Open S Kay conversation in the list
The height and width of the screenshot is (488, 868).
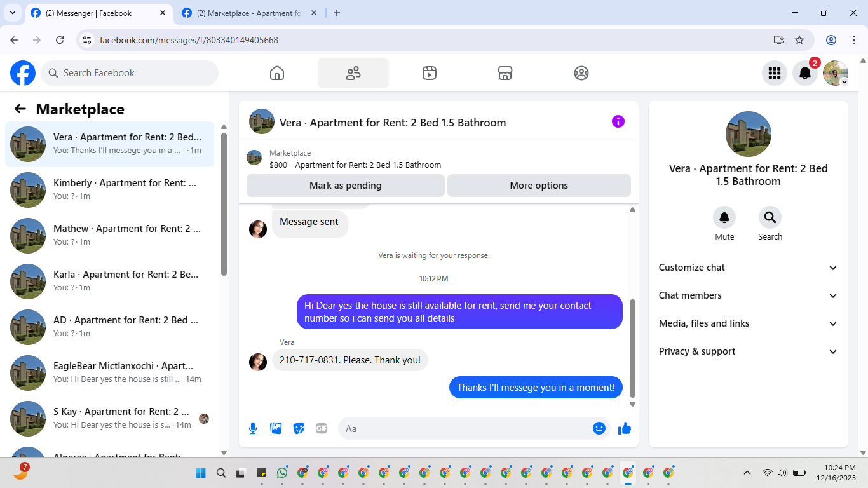(x=109, y=419)
